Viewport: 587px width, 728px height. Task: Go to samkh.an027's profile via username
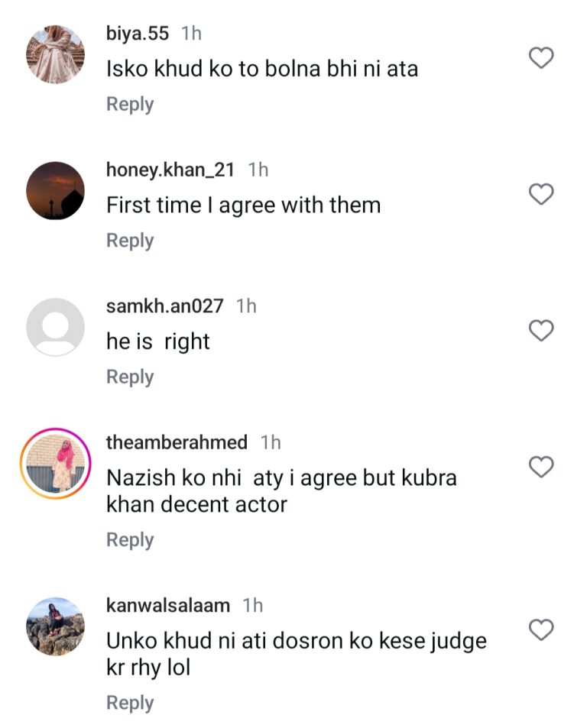tap(165, 306)
